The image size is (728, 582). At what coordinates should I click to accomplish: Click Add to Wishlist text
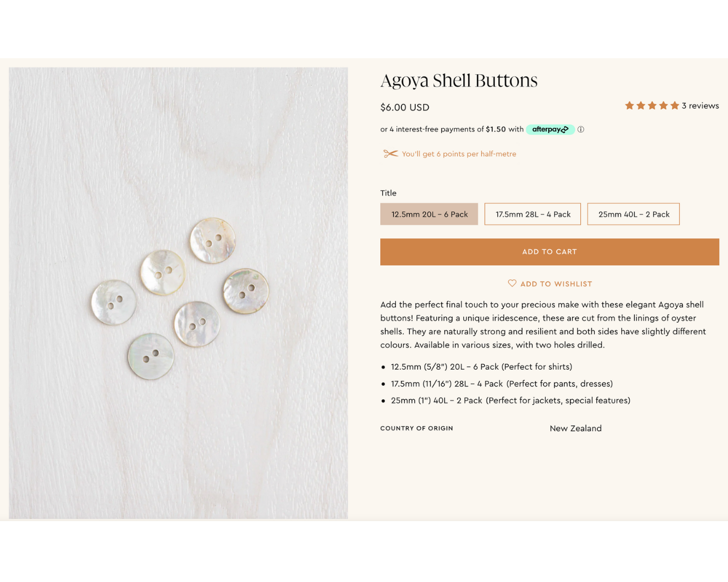pos(556,284)
